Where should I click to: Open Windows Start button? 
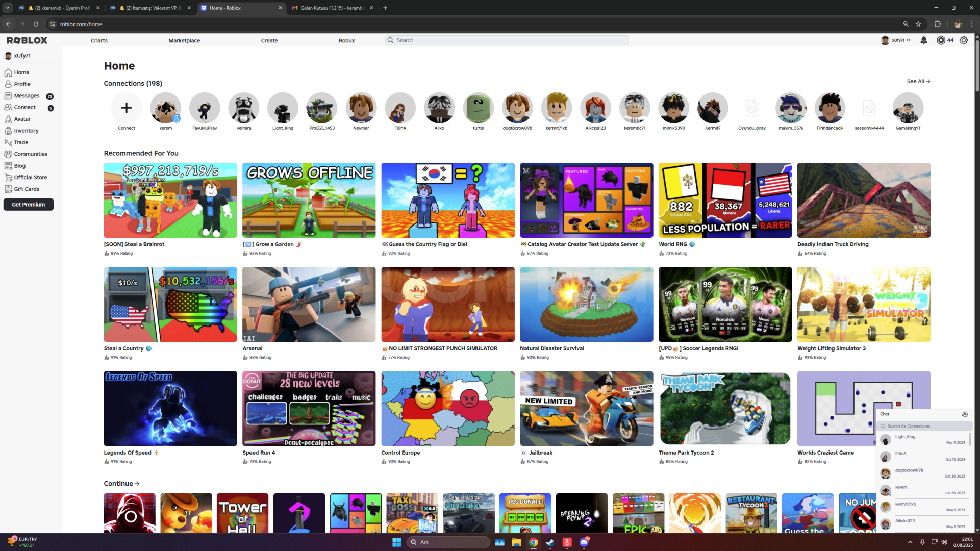pyautogui.click(x=396, y=542)
